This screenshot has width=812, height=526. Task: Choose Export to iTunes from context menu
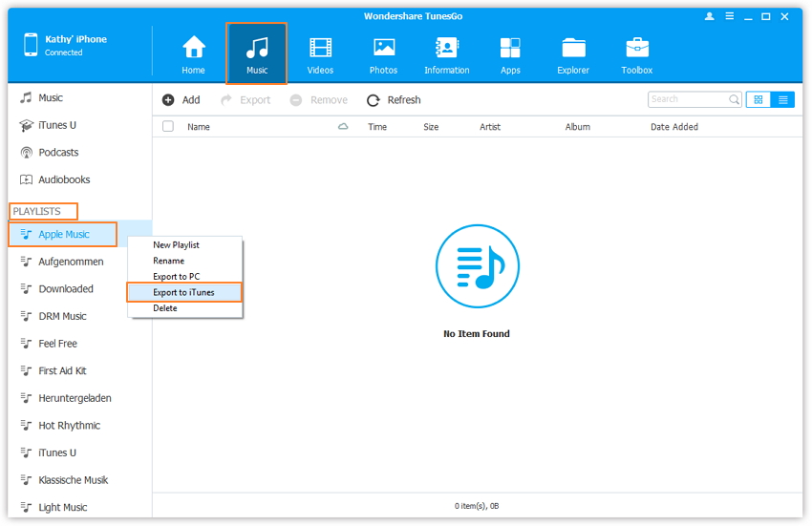183,292
